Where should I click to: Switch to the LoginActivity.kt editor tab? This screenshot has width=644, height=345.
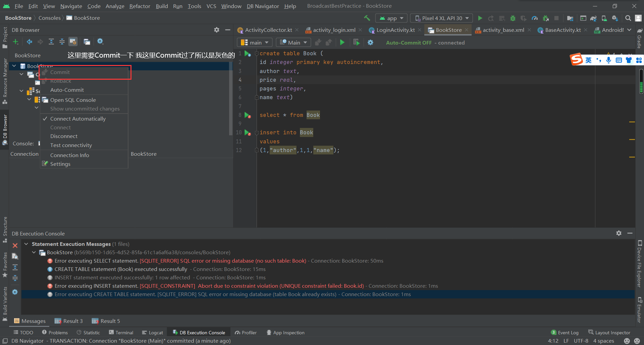[x=395, y=30]
